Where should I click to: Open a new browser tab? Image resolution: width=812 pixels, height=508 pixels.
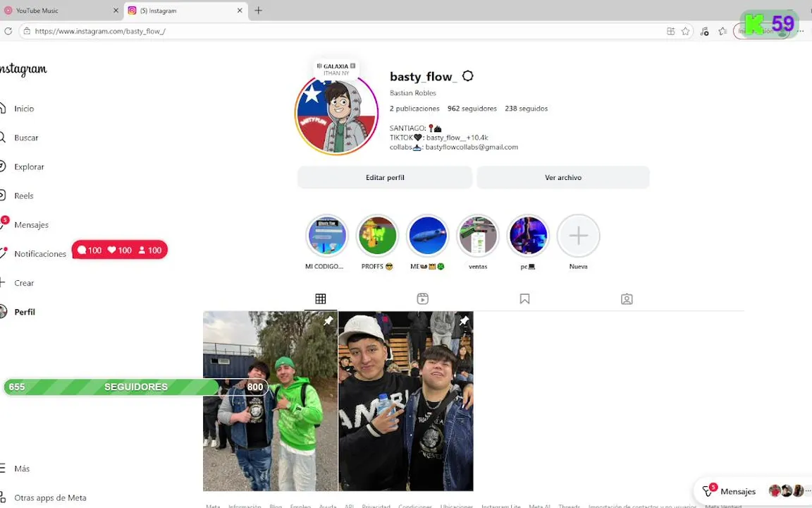pyautogui.click(x=259, y=11)
